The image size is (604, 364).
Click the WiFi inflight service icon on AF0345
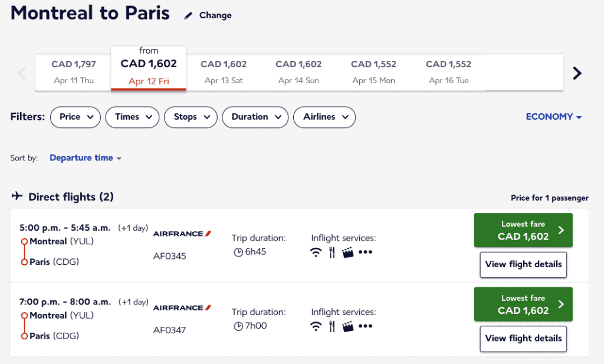point(316,252)
